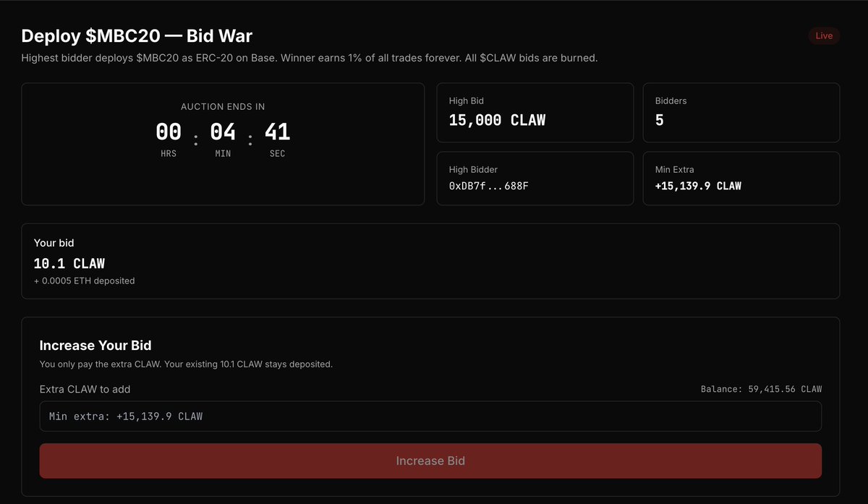This screenshot has height=504, width=868.
Task: Click the countdown seconds value 41
Action: coord(277,132)
